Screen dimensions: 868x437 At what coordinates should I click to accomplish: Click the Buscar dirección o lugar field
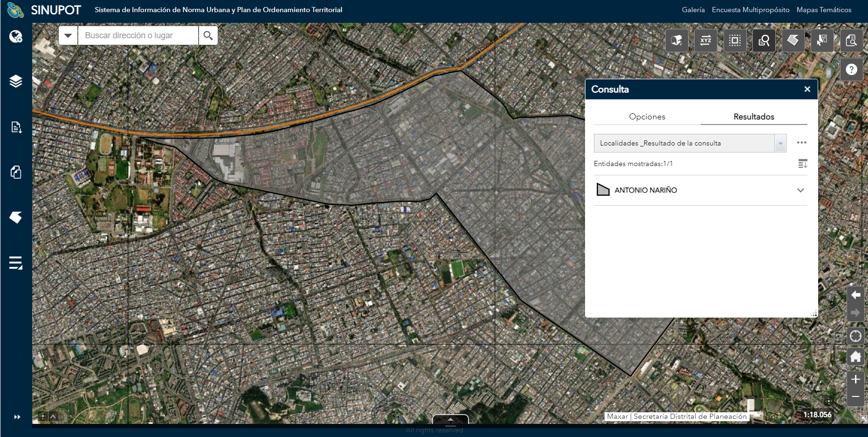point(138,35)
